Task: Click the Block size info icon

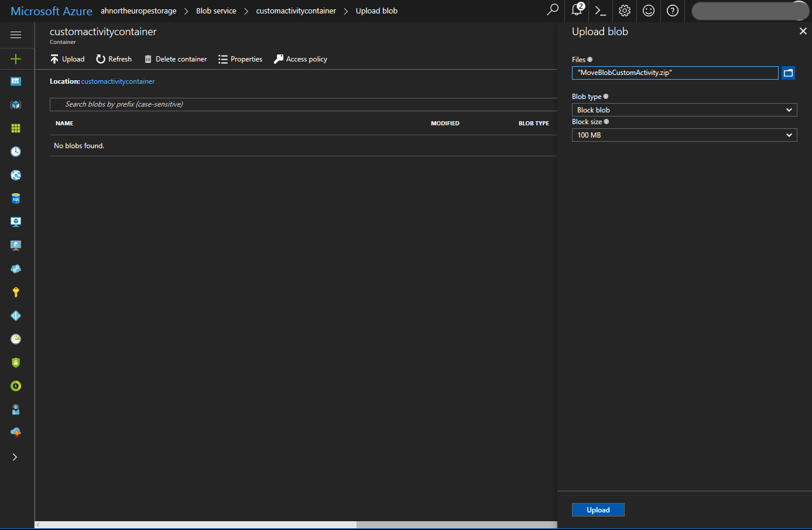Action: coord(606,121)
